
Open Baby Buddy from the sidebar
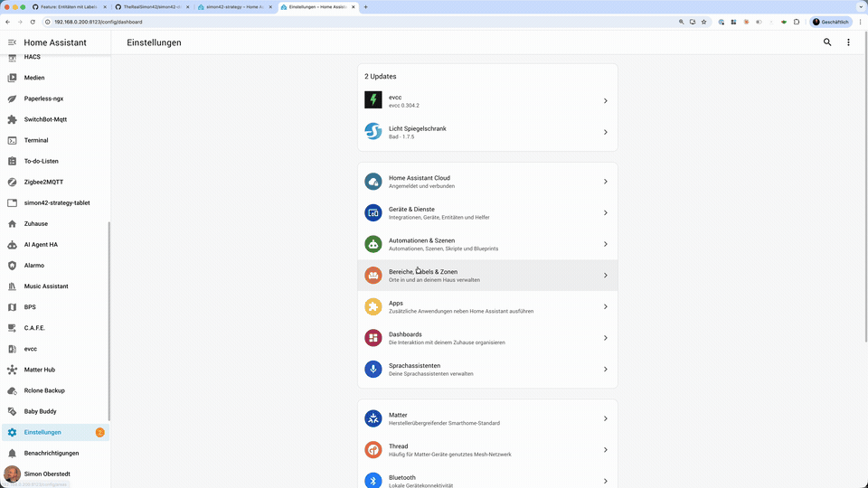pyautogui.click(x=55, y=412)
